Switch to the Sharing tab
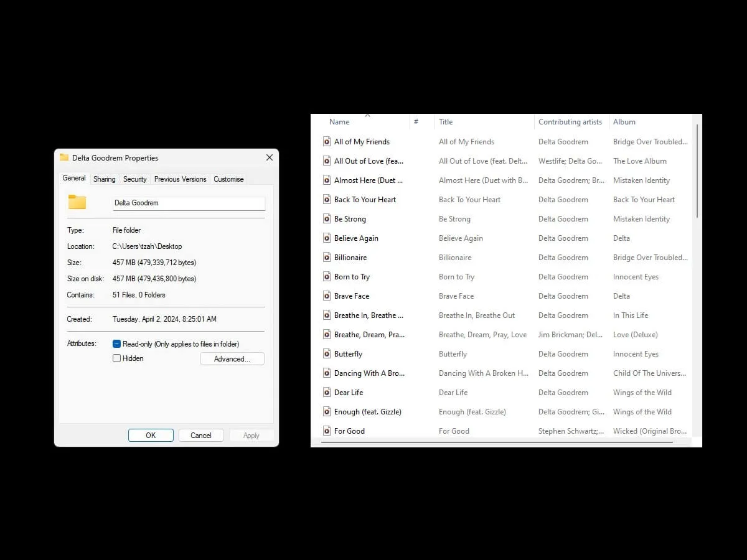747x560 pixels. point(104,179)
